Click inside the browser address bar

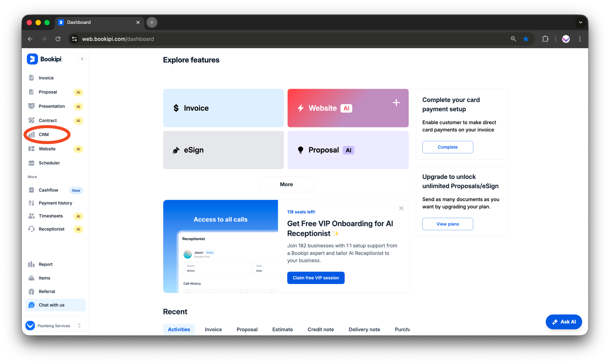(x=118, y=39)
